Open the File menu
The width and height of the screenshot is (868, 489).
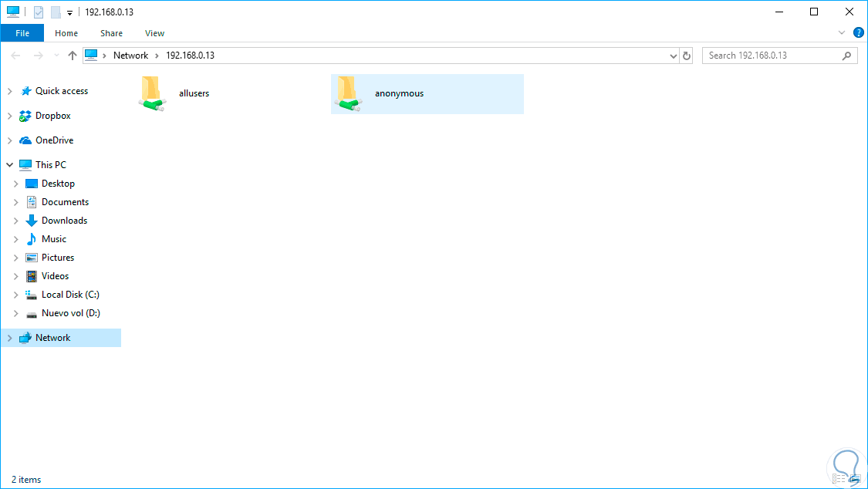[22, 33]
